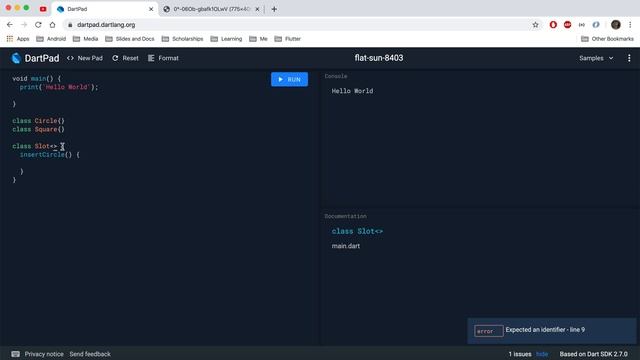
Task: Click the '1 issues' status text
Action: (x=520, y=354)
